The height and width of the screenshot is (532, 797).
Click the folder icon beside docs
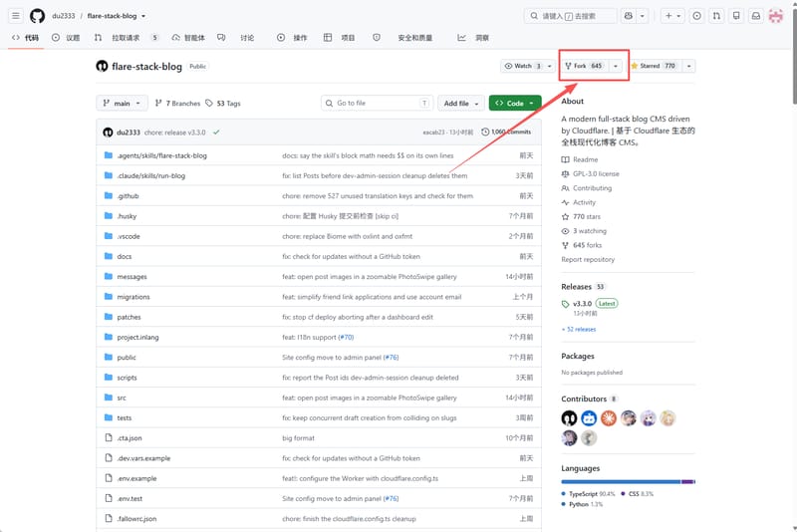point(109,256)
